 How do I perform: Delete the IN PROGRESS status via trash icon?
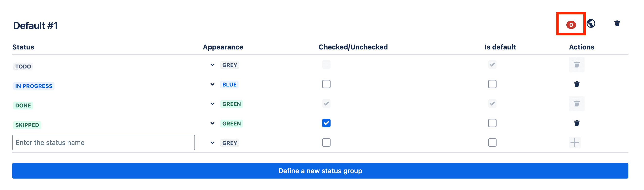577,84
